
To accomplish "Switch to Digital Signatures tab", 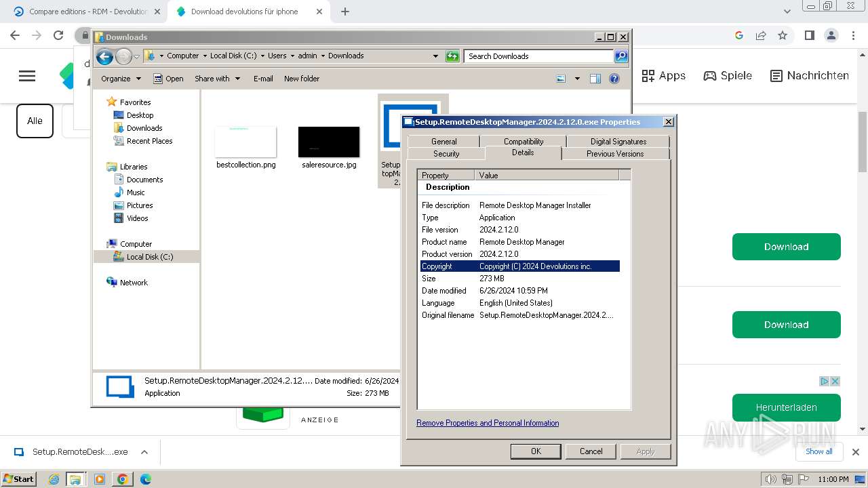I will (x=618, y=141).
